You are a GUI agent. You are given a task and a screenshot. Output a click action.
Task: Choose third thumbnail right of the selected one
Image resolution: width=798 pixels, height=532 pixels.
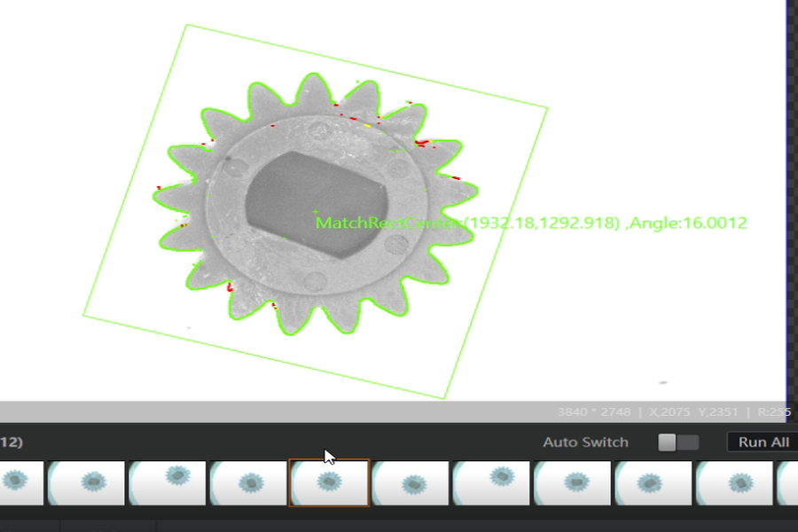(574, 483)
